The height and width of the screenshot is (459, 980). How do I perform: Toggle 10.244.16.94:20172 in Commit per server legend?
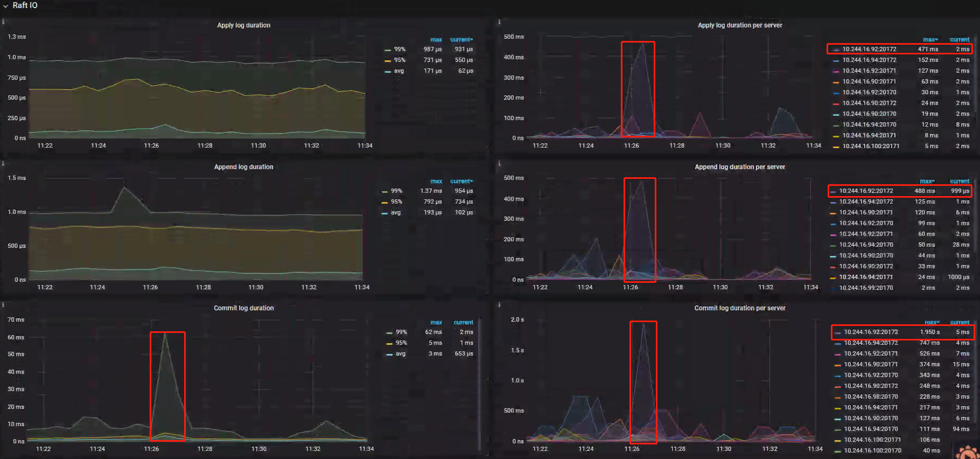click(871, 343)
